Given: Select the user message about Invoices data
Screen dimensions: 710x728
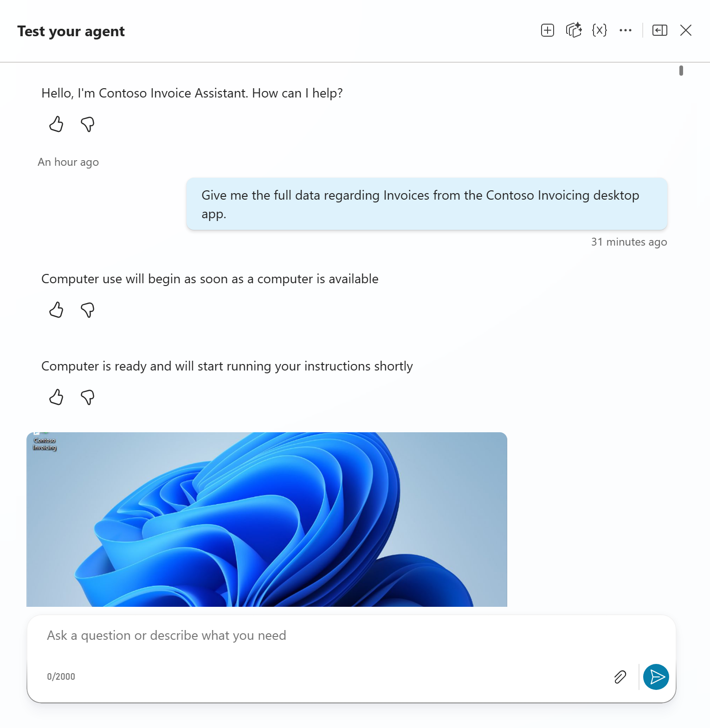Looking at the screenshot, I should coord(426,204).
